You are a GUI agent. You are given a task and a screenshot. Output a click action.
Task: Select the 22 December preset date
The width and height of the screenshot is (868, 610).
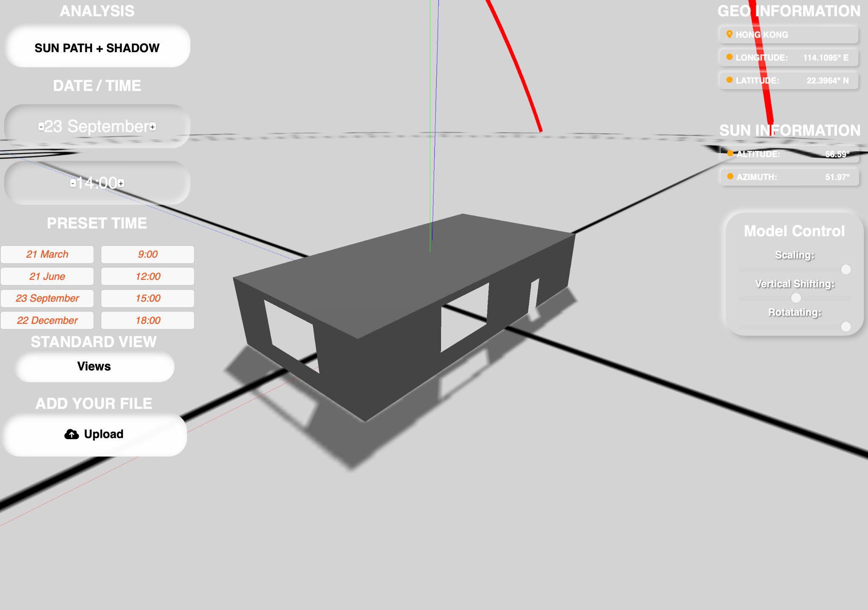(x=47, y=320)
